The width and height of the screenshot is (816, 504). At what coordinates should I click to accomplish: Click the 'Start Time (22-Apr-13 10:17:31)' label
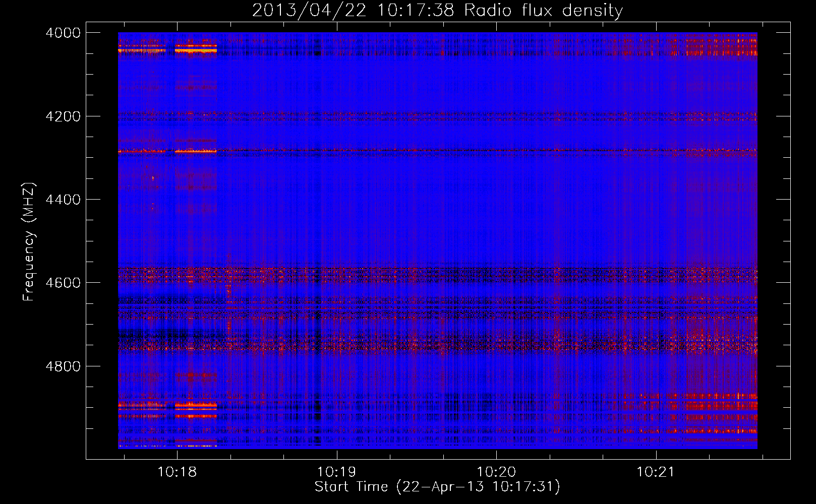437,487
